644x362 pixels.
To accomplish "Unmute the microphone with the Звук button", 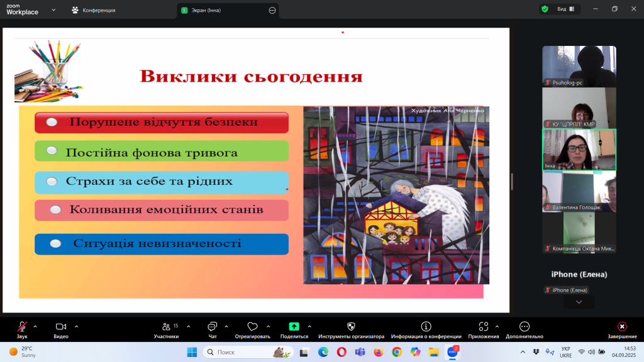I will [x=22, y=329].
